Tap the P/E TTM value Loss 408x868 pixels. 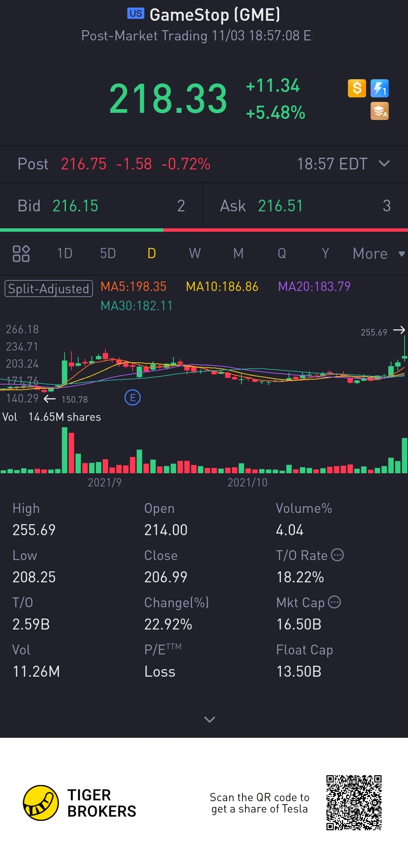pyautogui.click(x=160, y=671)
